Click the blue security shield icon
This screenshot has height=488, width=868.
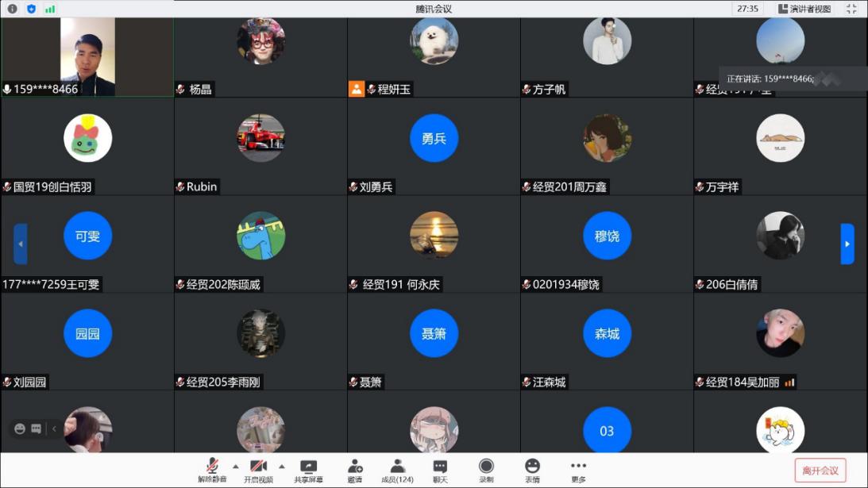[x=32, y=9]
